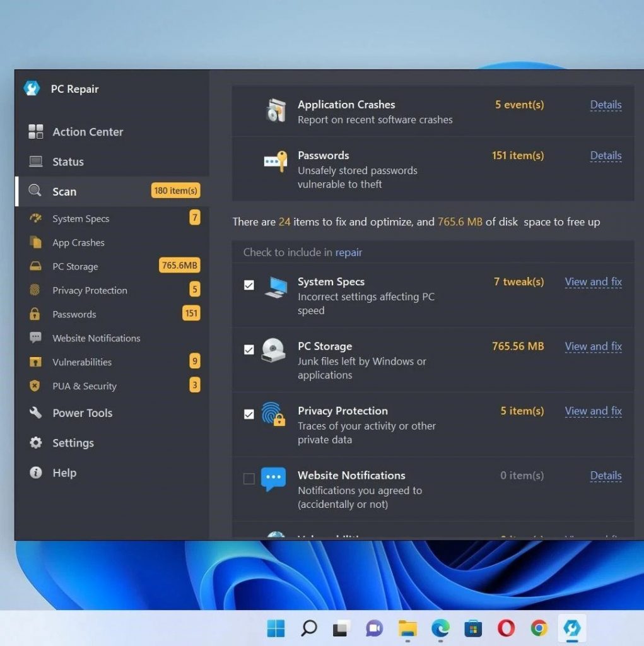Viewport: 644px width, 646px height.
Task: Click the PC Storage disk icon
Action: [x=274, y=349]
